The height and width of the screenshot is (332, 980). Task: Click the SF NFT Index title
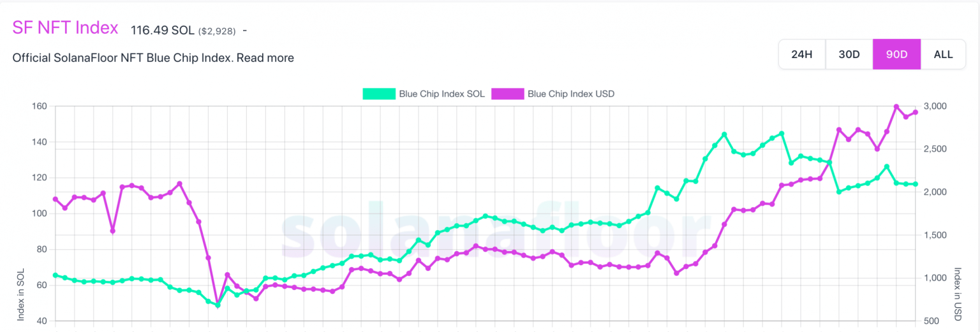65,28
